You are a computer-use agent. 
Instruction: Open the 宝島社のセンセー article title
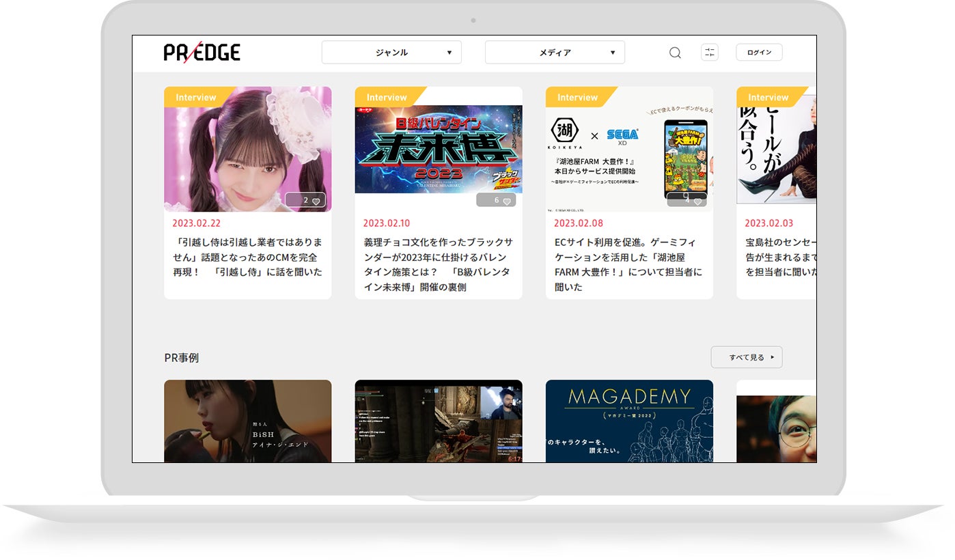click(x=781, y=257)
